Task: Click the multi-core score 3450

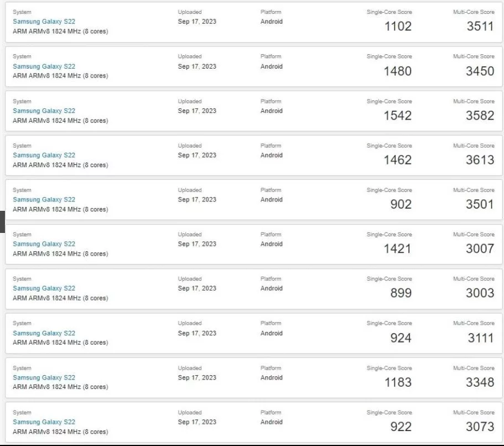Action: [x=480, y=71]
